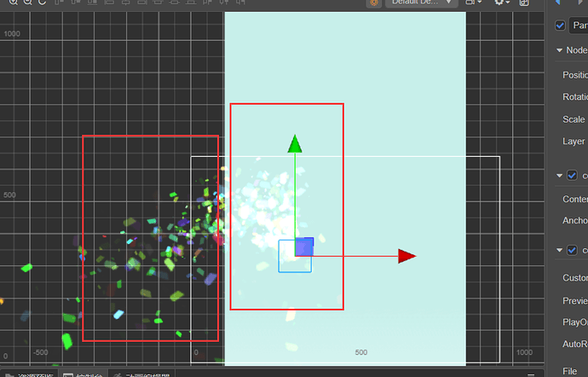Click the green Y-axis arrow of the gizmo

[x=295, y=144]
